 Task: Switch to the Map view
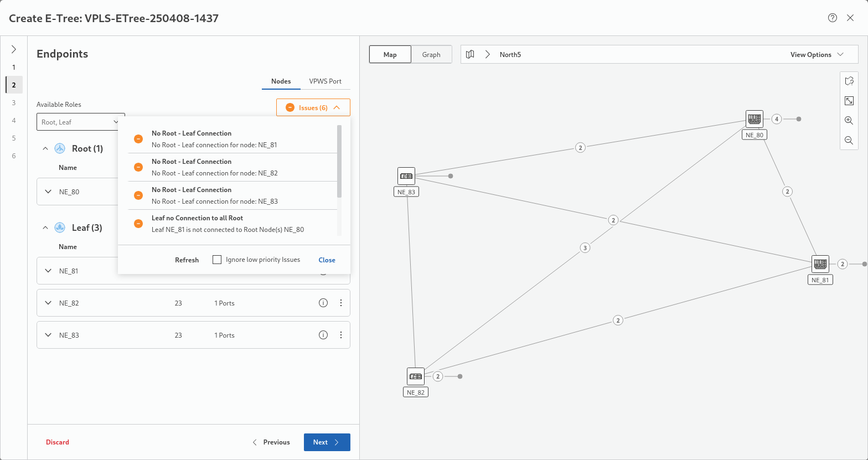[x=390, y=54]
